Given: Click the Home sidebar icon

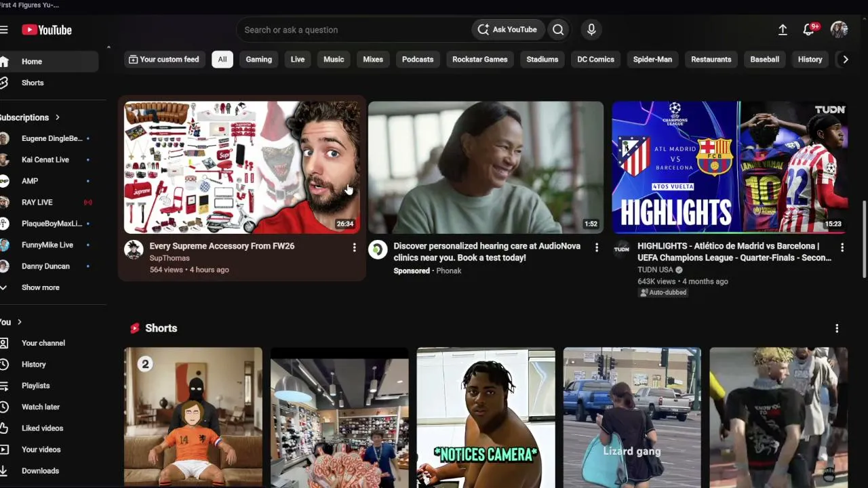Looking at the screenshot, I should coord(4,62).
